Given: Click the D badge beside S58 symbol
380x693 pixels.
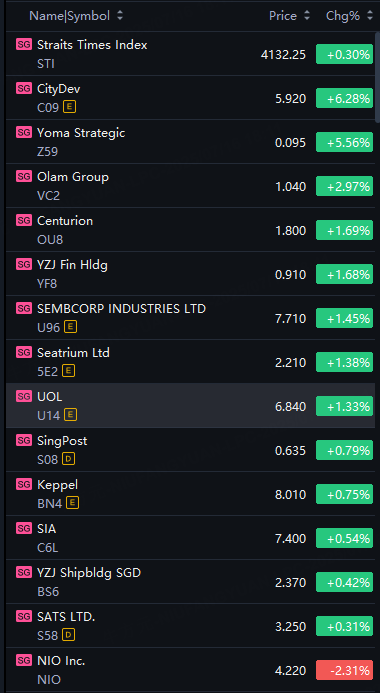Looking at the screenshot, I should point(68,635).
